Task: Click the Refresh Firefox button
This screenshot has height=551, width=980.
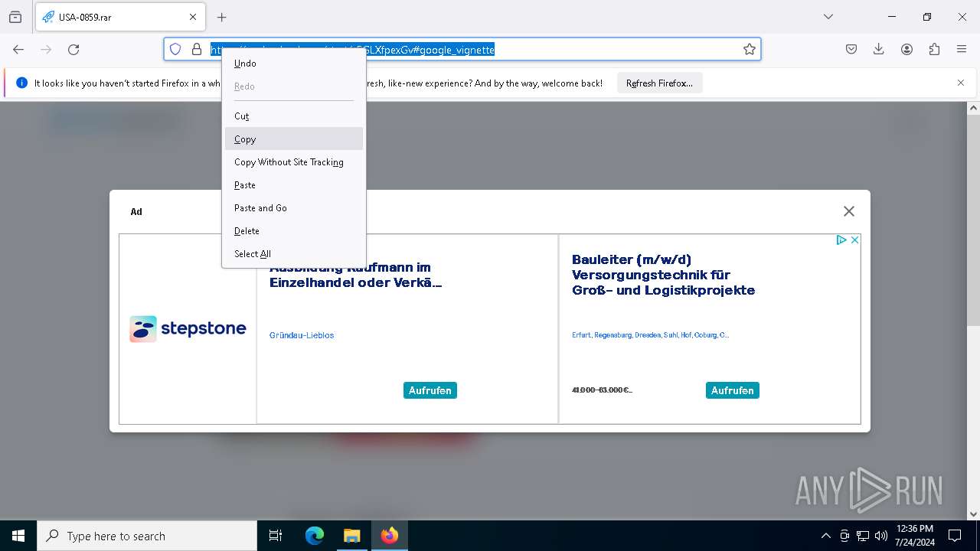Action: click(x=659, y=83)
